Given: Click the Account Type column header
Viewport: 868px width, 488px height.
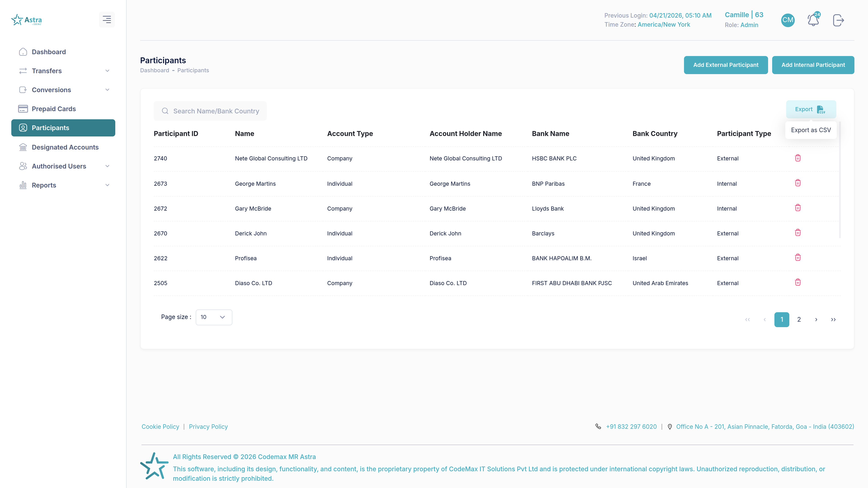Looking at the screenshot, I should [350, 134].
